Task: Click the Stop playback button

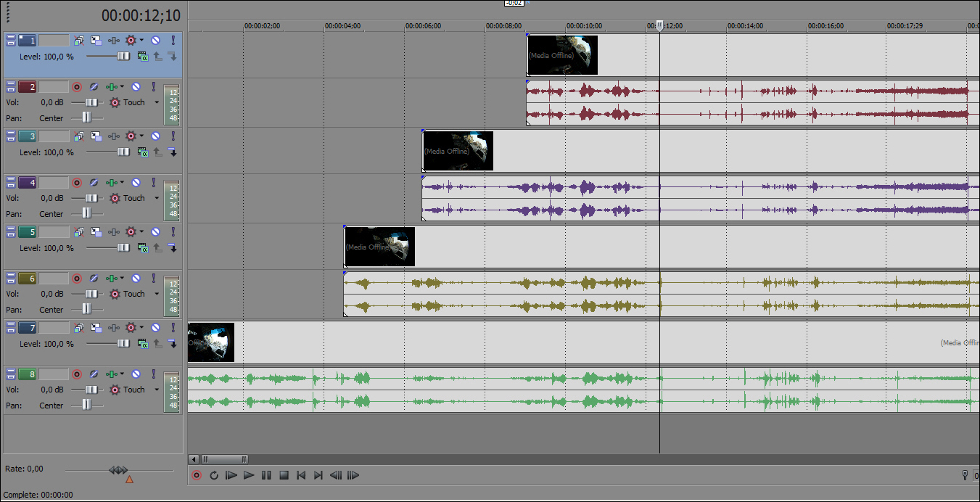Action: pyautogui.click(x=284, y=475)
